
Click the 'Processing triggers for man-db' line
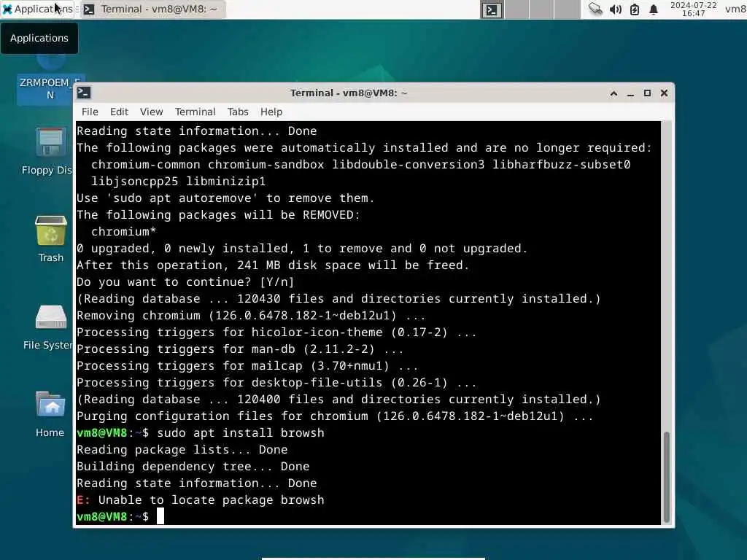coord(240,349)
